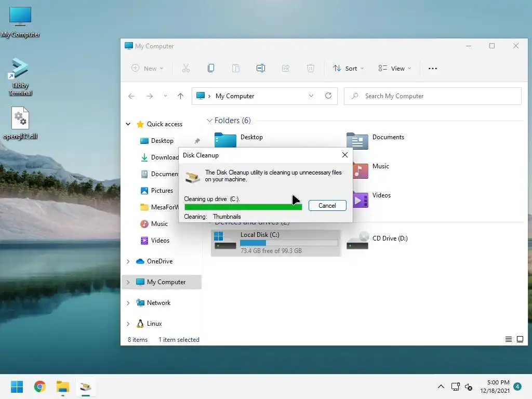532x399 pixels.
Task: Open the Music folder icon
Action: click(361, 170)
